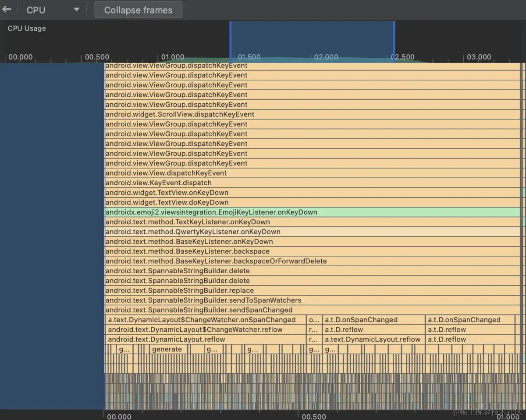
Task: Click the 01.000 mark on CPU Usage timeline
Action: point(173,57)
